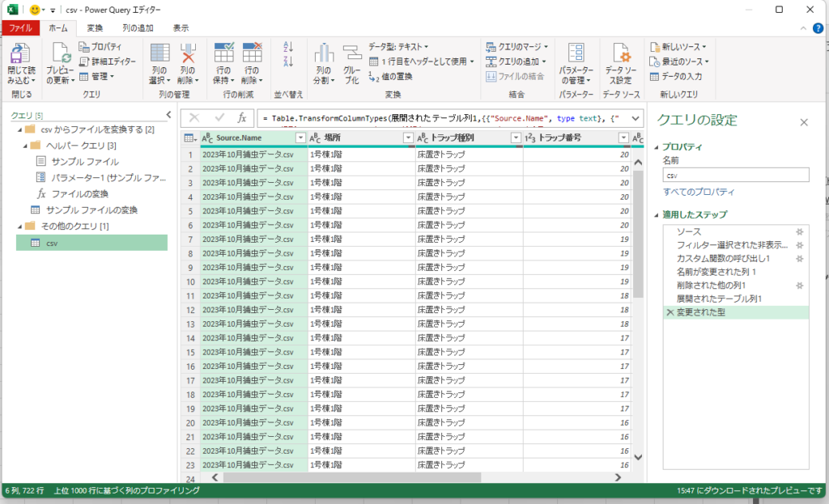The width and height of the screenshot is (829, 504).
Task: Click the すべてのプロパティ link
Action: [699, 192]
